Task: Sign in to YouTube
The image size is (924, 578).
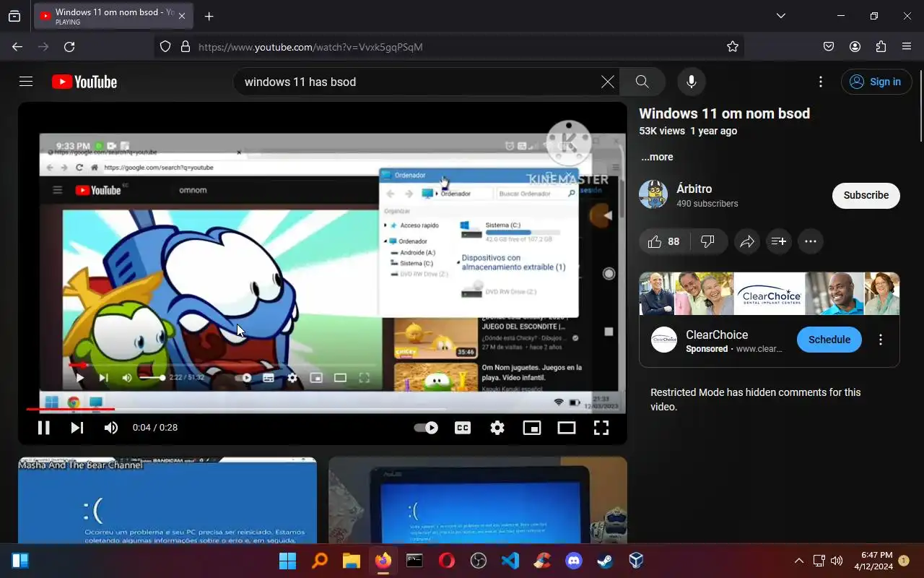Action: tap(876, 82)
